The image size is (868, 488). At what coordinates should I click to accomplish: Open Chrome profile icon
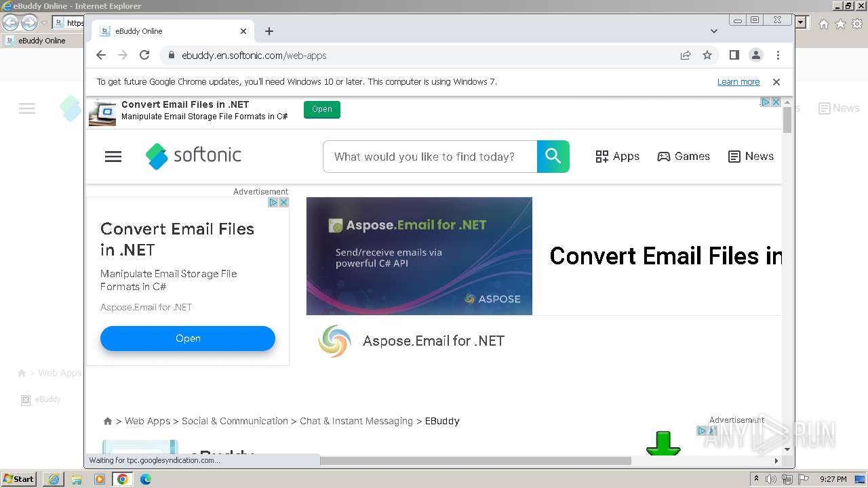[755, 55]
